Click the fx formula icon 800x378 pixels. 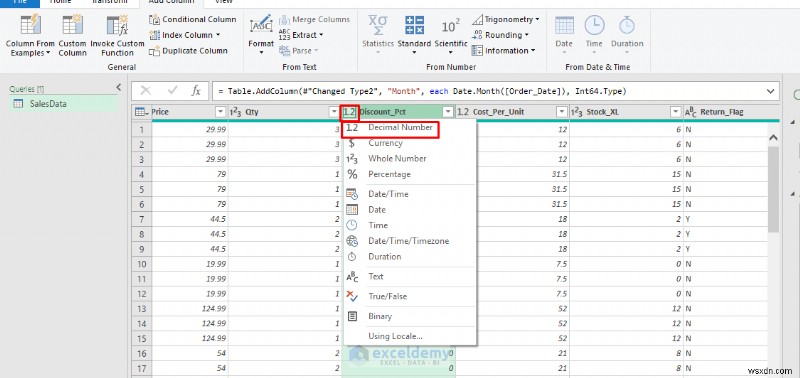click(196, 91)
